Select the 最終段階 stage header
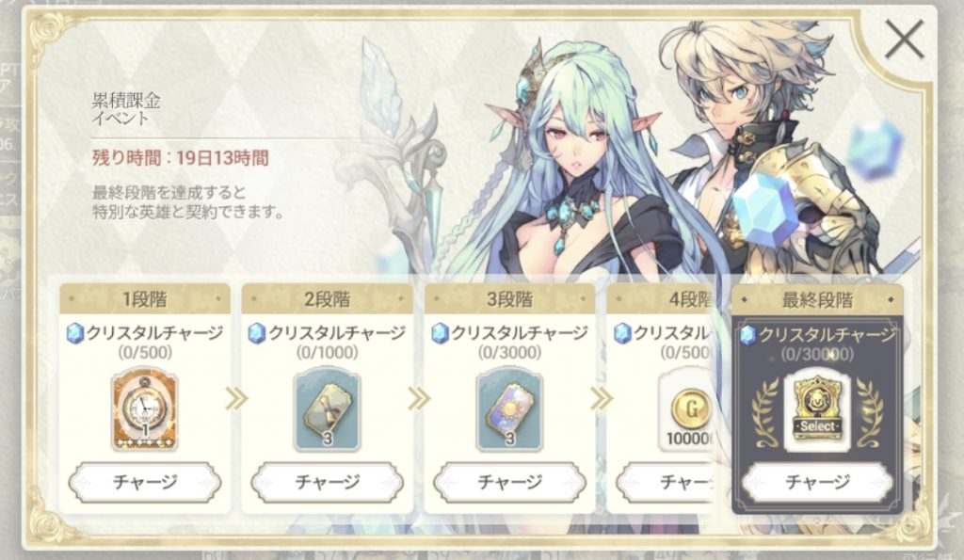 pos(817,300)
